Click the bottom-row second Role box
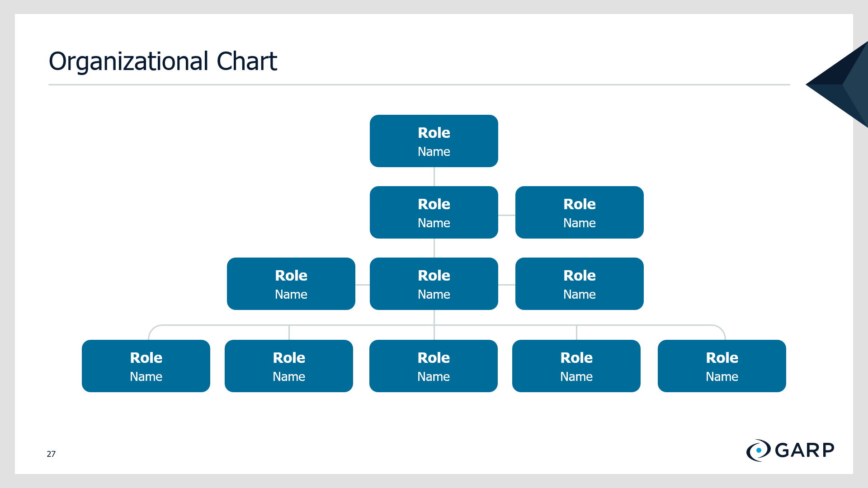The width and height of the screenshot is (868, 488). (x=289, y=366)
